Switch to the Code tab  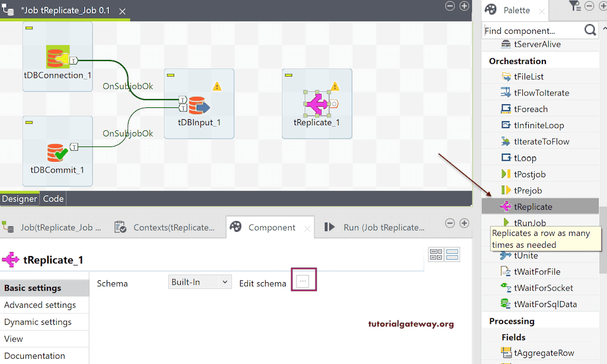[53, 199]
